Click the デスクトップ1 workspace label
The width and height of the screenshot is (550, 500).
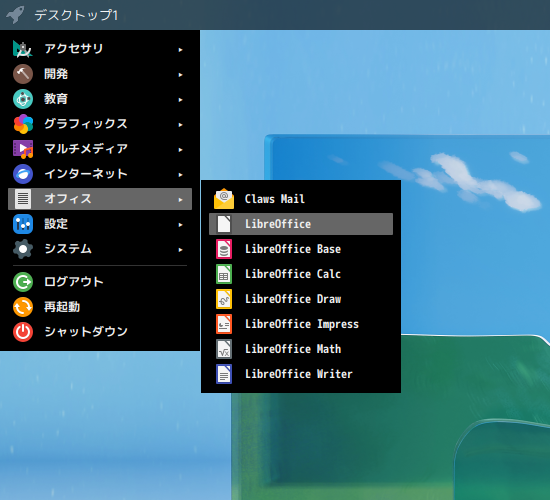(x=76, y=15)
